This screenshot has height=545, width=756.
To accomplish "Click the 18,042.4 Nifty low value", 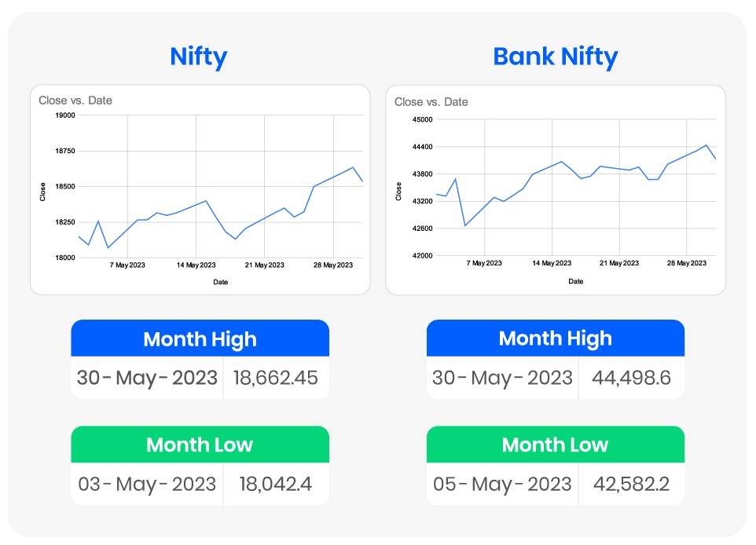I will tap(276, 484).
